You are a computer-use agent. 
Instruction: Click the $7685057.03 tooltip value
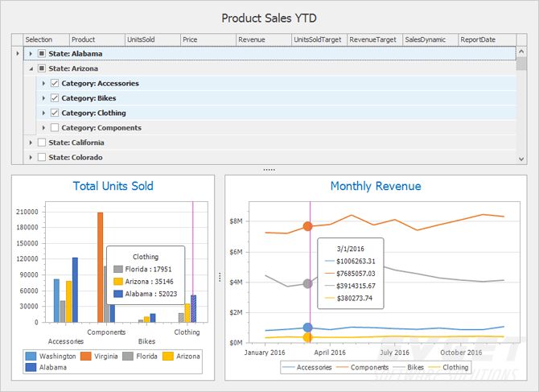click(x=356, y=274)
